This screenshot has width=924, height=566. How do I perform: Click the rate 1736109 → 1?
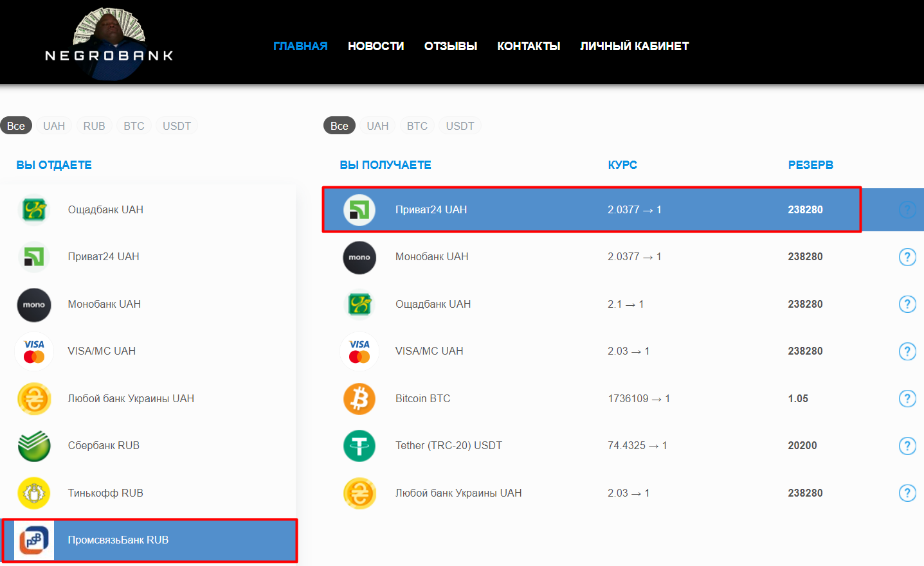coord(639,399)
